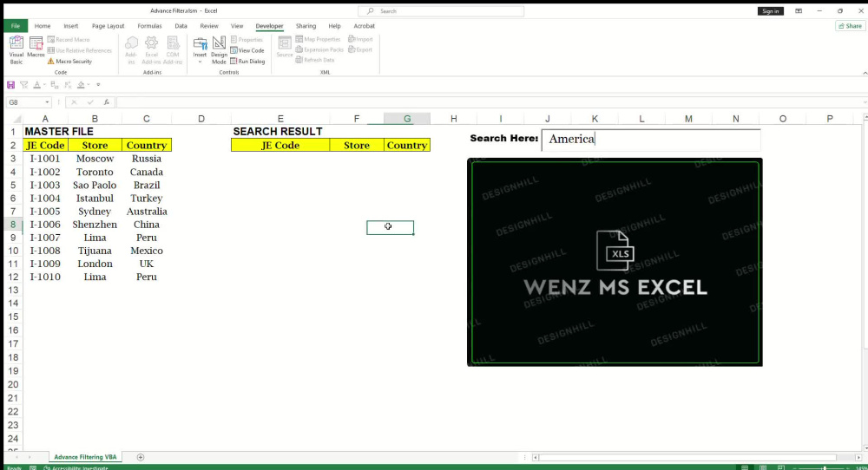Click the Australia cell

coord(147,212)
